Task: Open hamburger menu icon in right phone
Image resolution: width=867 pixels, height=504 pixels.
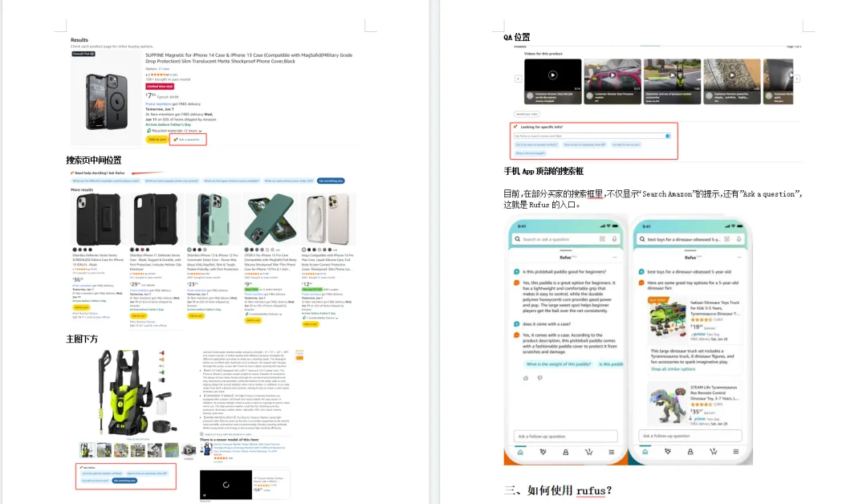Action: click(x=735, y=452)
